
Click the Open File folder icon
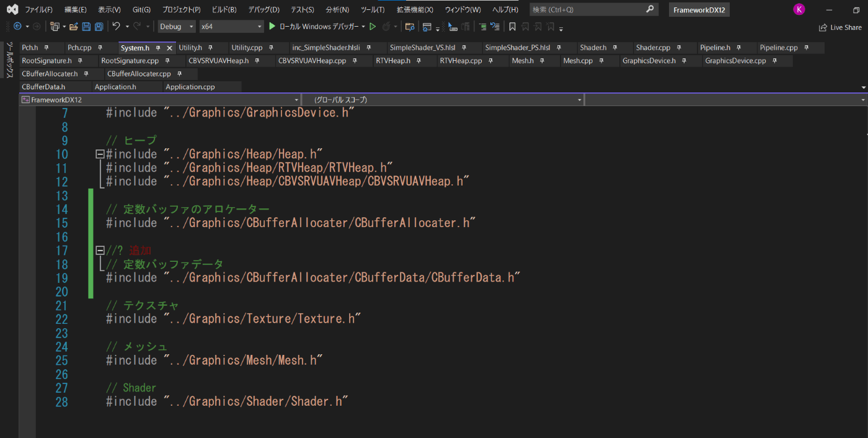74,27
